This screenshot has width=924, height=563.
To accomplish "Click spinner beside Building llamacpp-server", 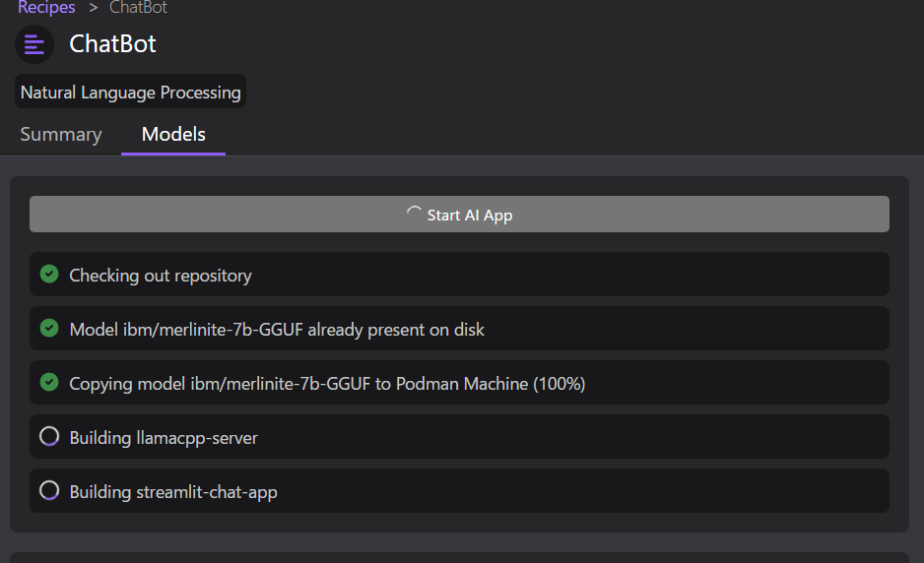I will tap(49, 436).
